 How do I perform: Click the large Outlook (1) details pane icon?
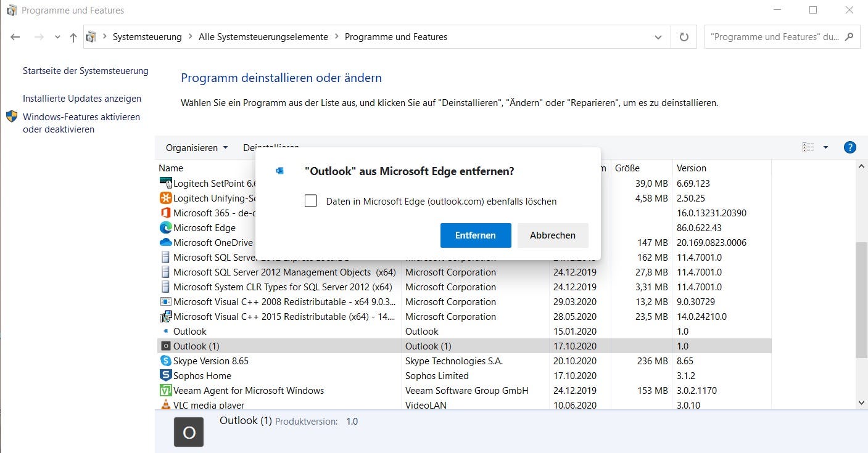(x=188, y=432)
